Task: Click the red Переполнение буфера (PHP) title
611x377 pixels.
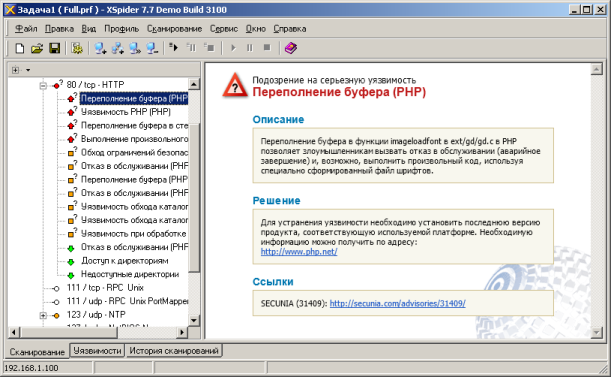Action: [x=339, y=92]
